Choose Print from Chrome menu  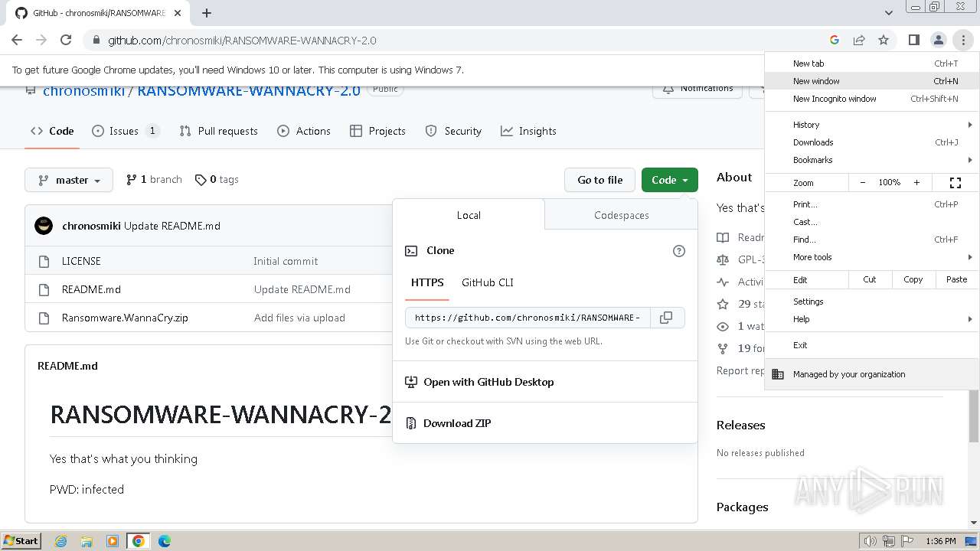point(871,204)
